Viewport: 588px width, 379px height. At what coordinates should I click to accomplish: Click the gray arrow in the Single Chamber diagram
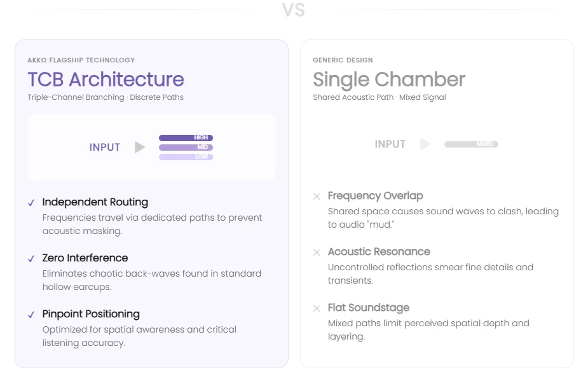pyautogui.click(x=425, y=144)
